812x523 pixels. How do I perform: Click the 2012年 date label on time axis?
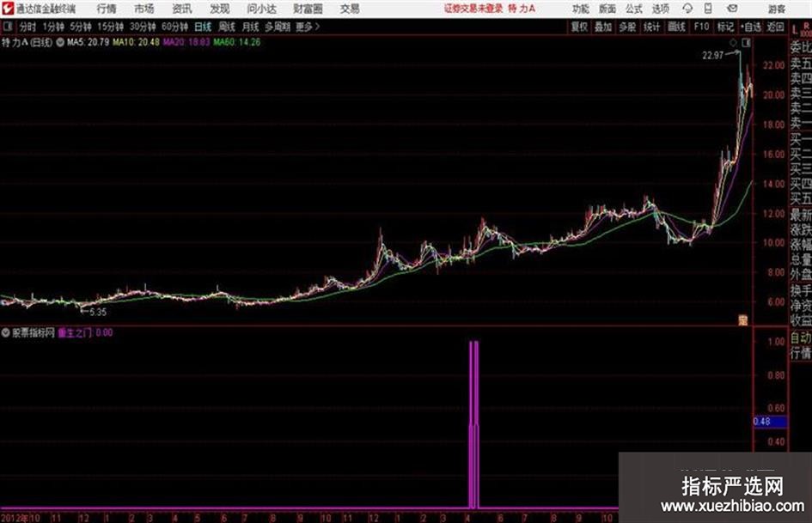coord(15,518)
